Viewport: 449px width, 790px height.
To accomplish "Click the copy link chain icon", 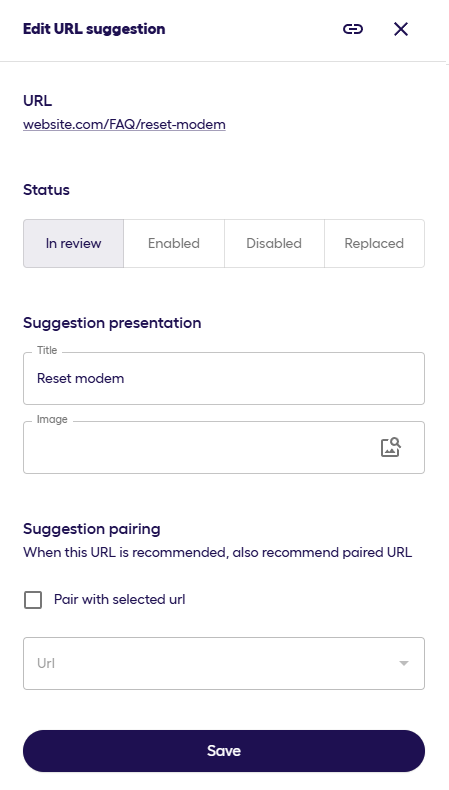I will tap(353, 29).
